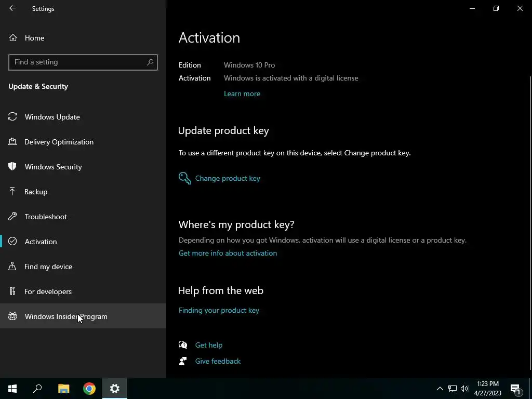Show hidden tray icons chevron
Screen dimensions: 532x399
pos(440,389)
